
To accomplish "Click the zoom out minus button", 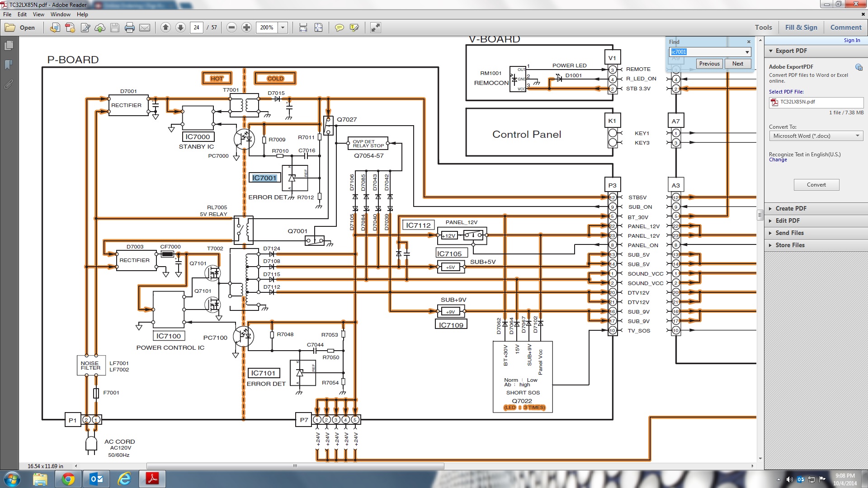I will tap(231, 28).
